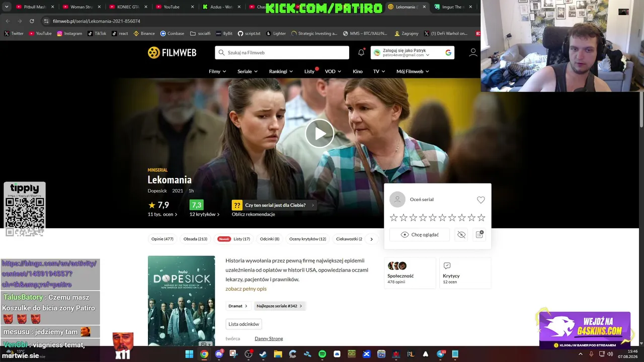The height and width of the screenshot is (362, 644).
Task: Rate the series seven stars
Action: coord(452,218)
